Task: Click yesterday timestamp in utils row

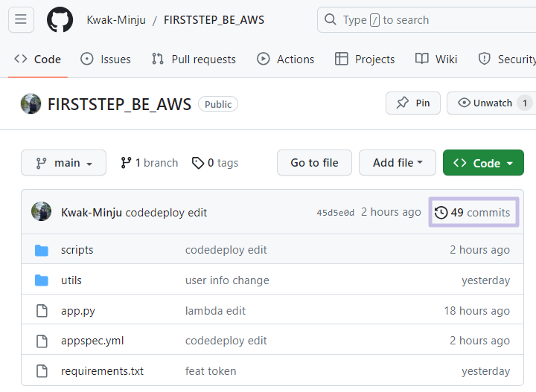Action: tap(485, 280)
